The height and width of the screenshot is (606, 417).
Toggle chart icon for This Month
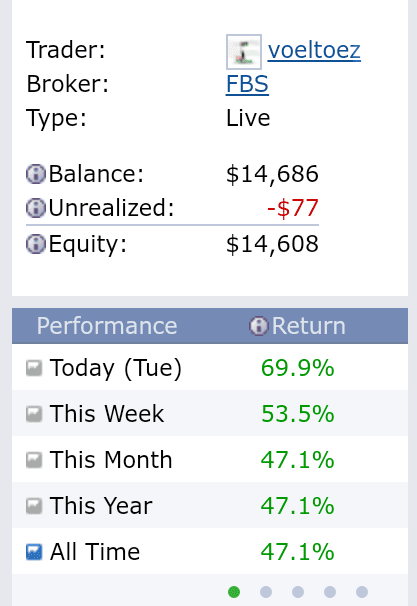[34, 460]
